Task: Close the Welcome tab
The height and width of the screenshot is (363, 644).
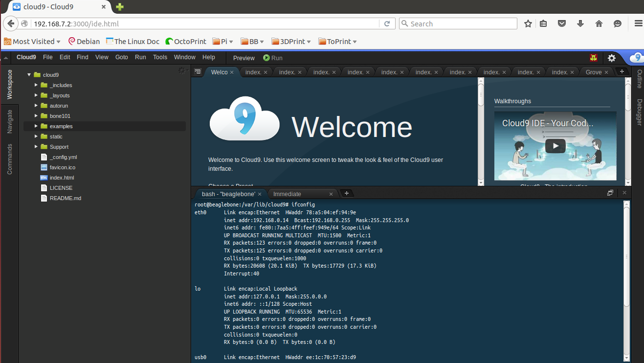Action: click(x=232, y=72)
